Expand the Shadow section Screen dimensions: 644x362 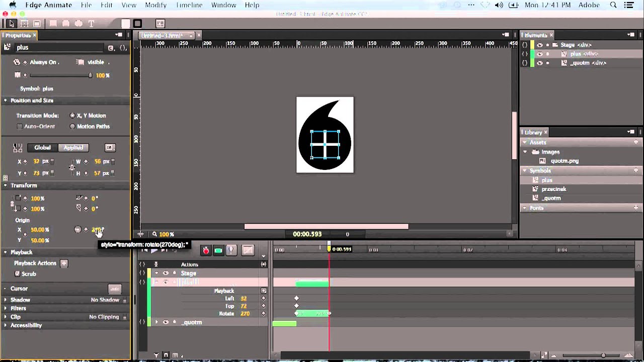6,300
